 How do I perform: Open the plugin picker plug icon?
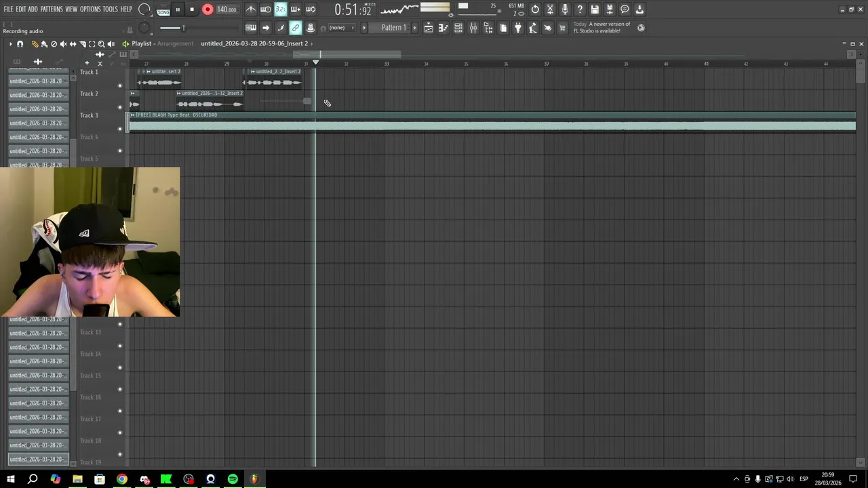point(518,28)
